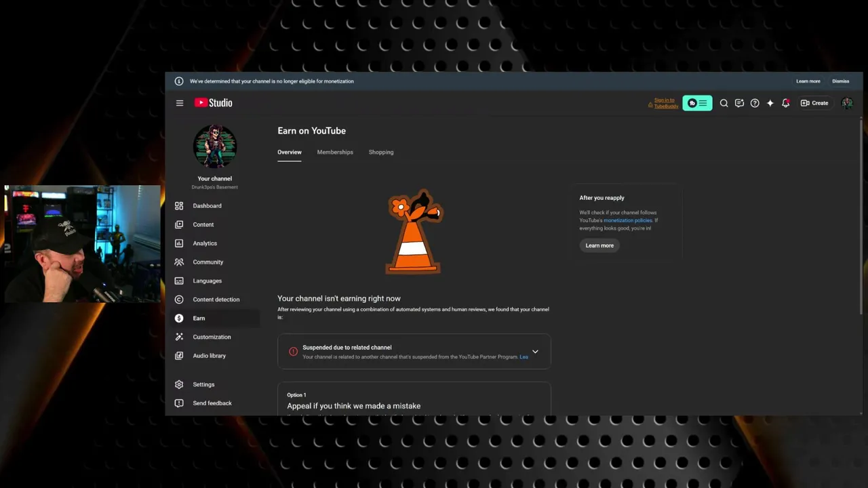868x488 pixels.
Task: Click the 'Earn on YouTube' page title
Action: coord(311,131)
